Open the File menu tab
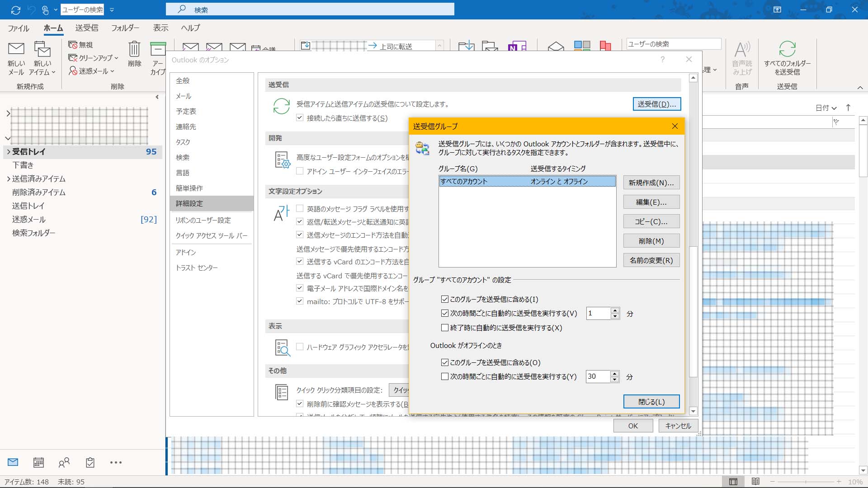 [x=19, y=28]
